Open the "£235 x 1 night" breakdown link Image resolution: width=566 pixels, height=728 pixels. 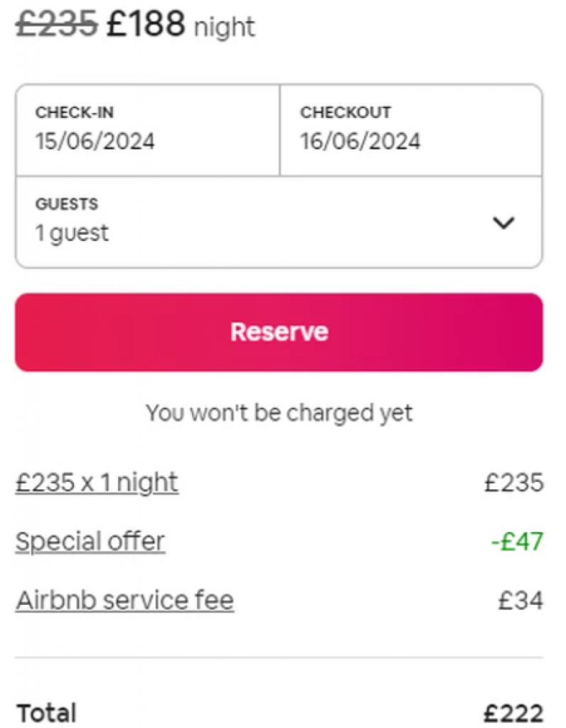click(x=97, y=483)
